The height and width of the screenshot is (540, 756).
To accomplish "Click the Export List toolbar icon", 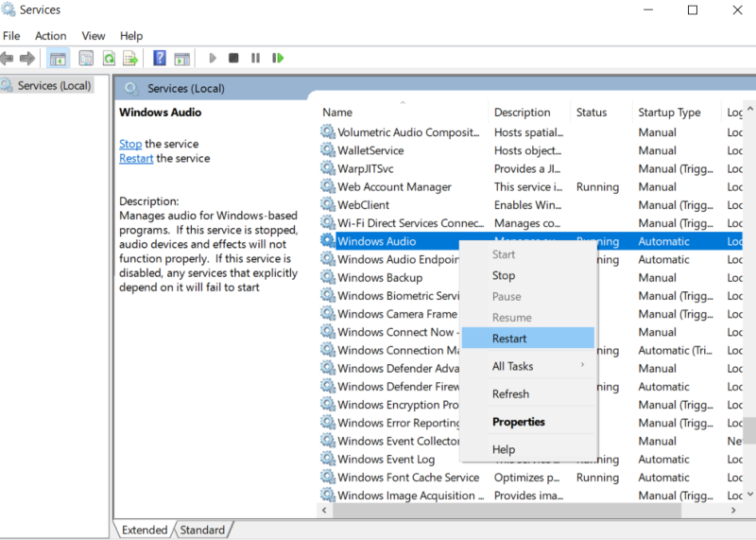I will pyautogui.click(x=130, y=59).
